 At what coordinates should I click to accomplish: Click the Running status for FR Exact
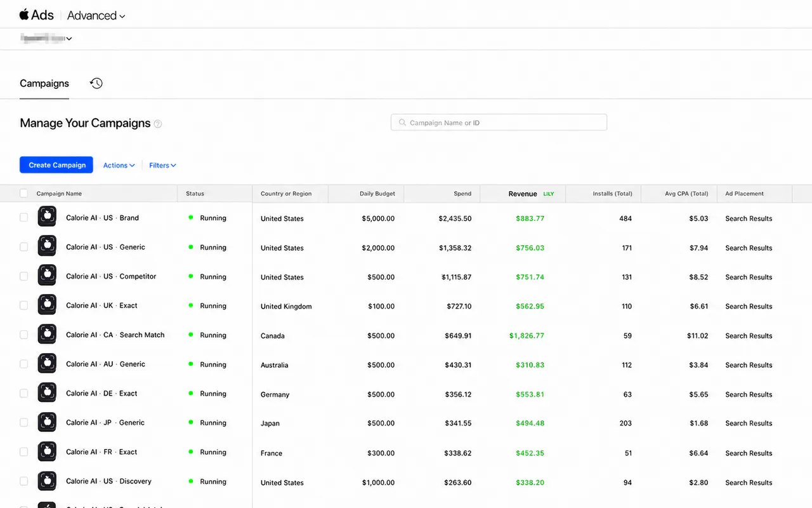[213, 453]
